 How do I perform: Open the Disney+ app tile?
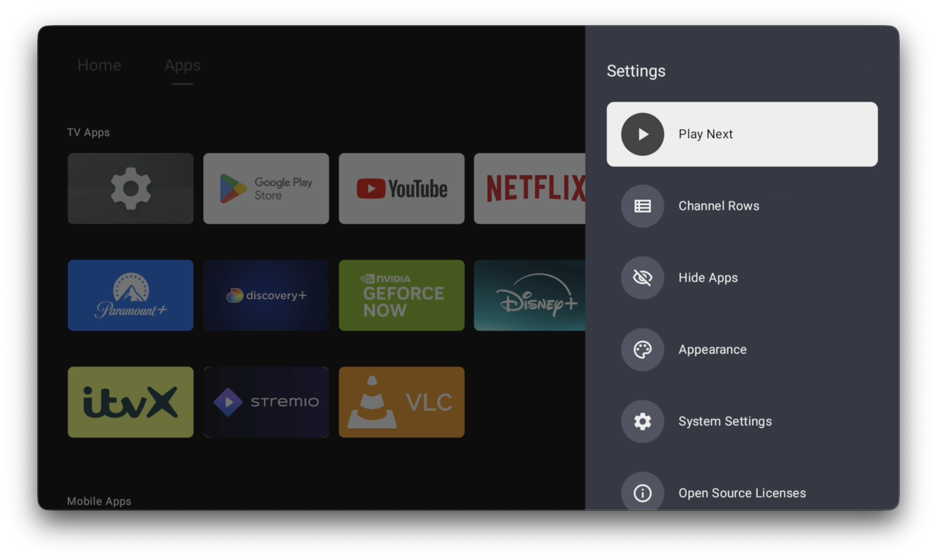529,295
